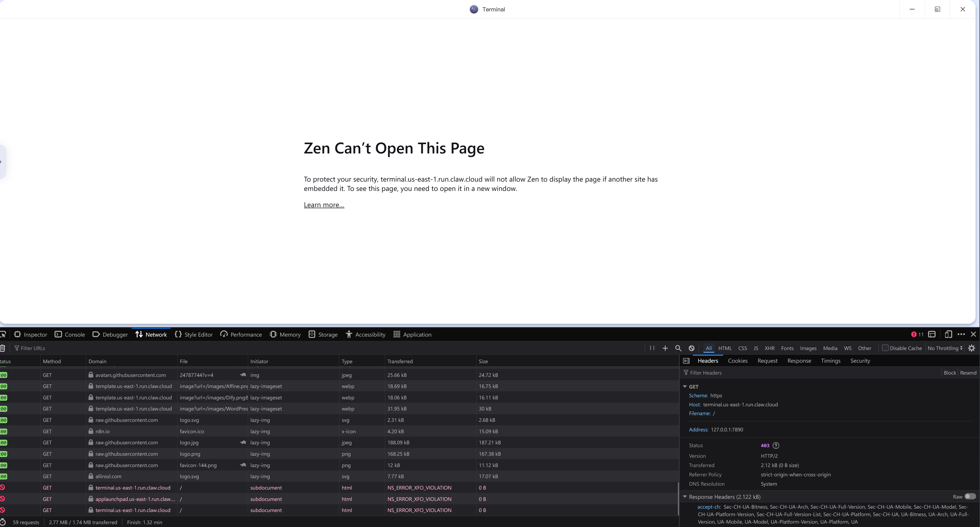This screenshot has width=980, height=527.
Task: Click the Resend button
Action: click(968, 373)
